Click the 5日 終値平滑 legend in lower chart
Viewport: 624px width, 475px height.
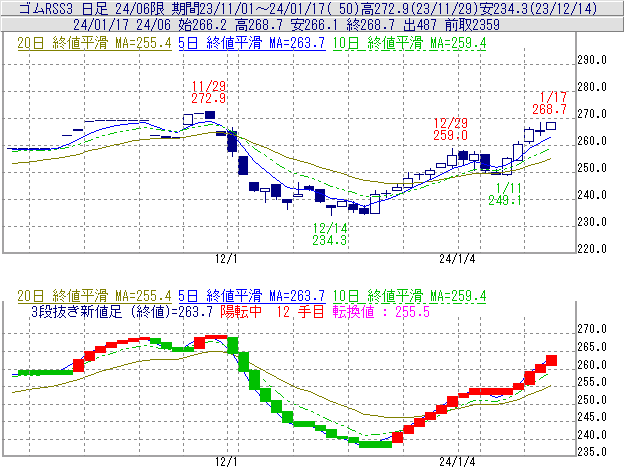252,296
